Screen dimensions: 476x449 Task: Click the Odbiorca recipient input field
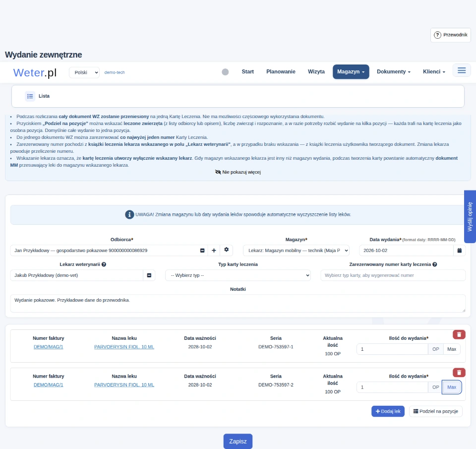[x=104, y=251]
